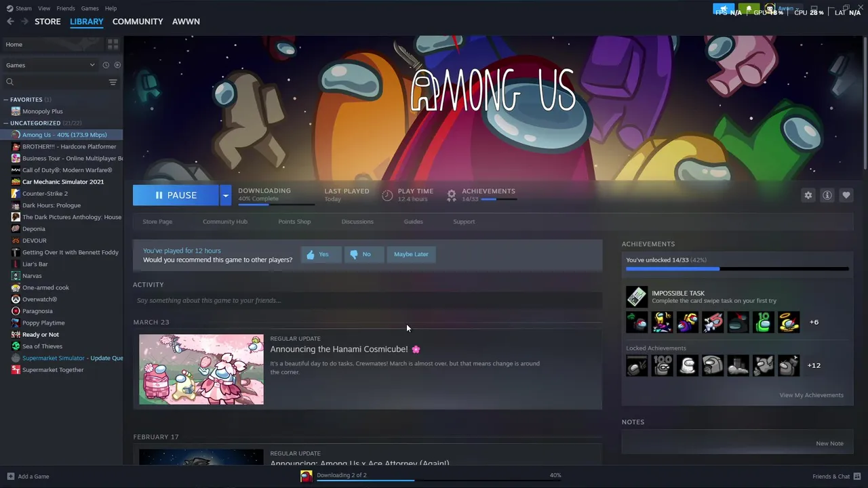Image resolution: width=868 pixels, height=488 pixels.
Task: Open the Store Page link
Action: tap(157, 222)
